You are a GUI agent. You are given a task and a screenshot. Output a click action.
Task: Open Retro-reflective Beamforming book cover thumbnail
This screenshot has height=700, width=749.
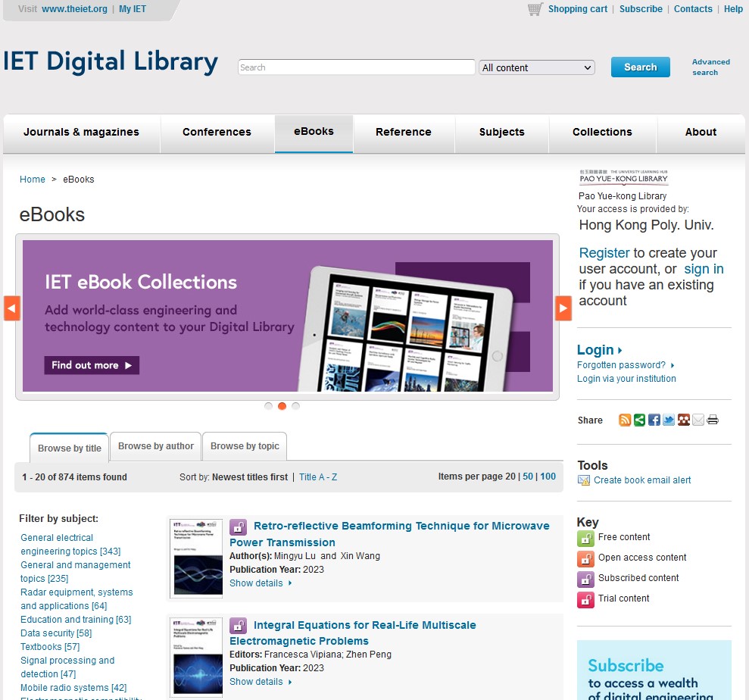point(196,558)
